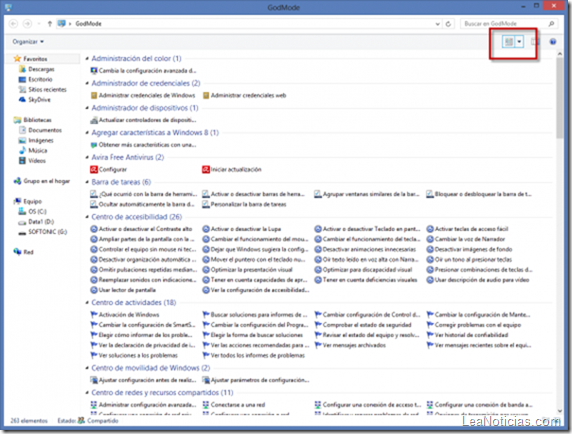Collapse Centro de actividades group
Screen dimensions: 572x434
point(87,302)
